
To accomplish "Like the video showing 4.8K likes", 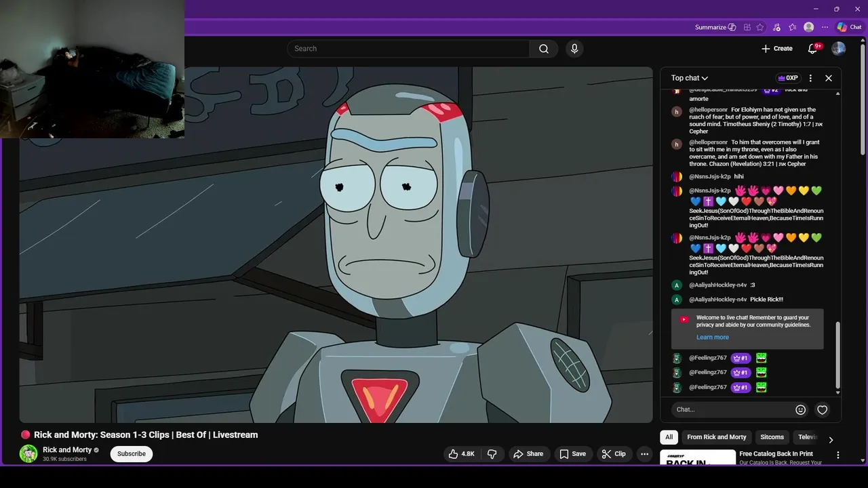I will pos(461,454).
